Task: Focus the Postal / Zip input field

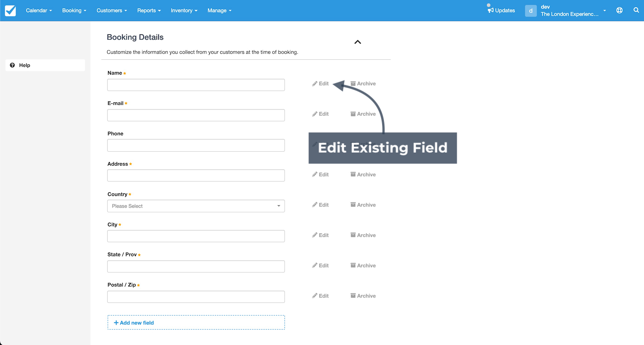Action: [x=196, y=297]
